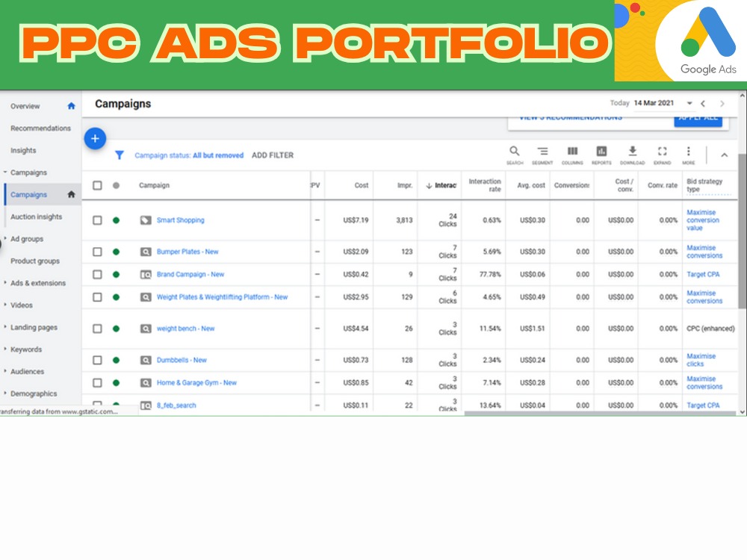Expand Audiences in the sidebar
Image resolution: width=747 pixels, height=560 pixels.
click(x=5, y=371)
